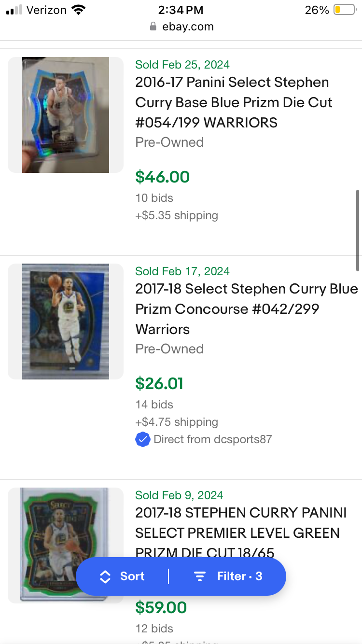Click the $26.01 sold price
Image resolution: width=362 pixels, height=644 pixels.
coord(159,384)
